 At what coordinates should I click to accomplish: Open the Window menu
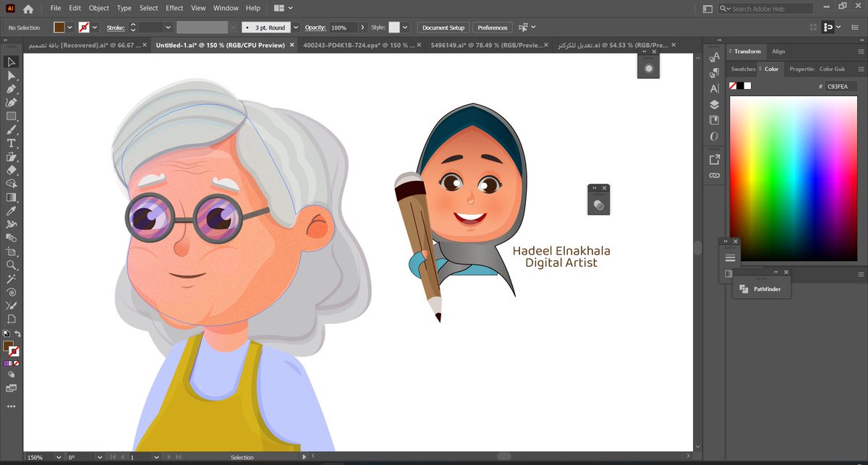point(226,8)
